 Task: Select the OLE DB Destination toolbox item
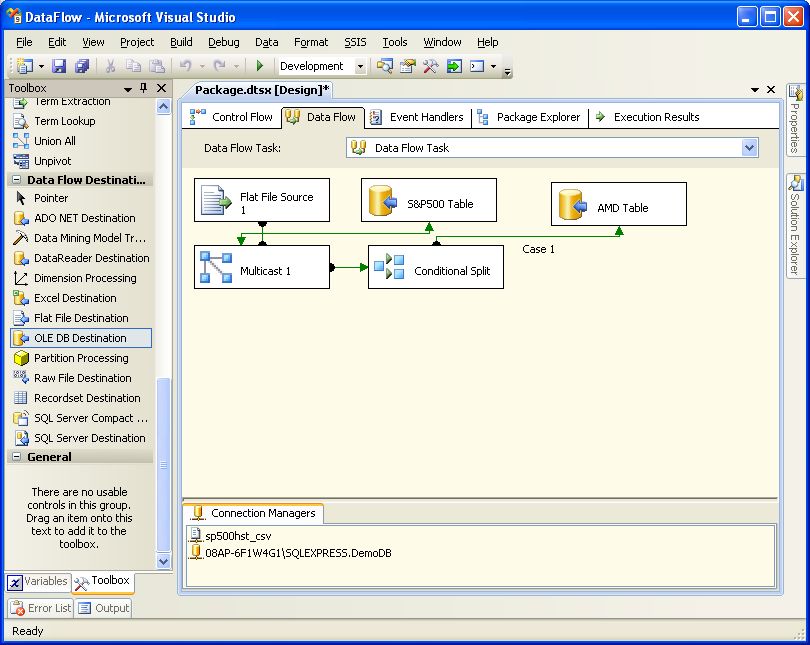tap(80, 338)
